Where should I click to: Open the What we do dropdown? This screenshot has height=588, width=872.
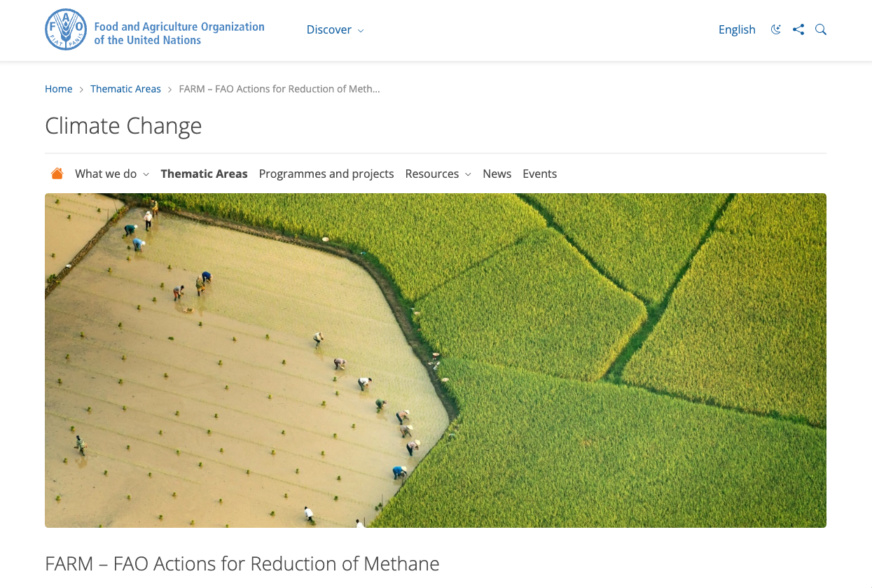pos(111,174)
